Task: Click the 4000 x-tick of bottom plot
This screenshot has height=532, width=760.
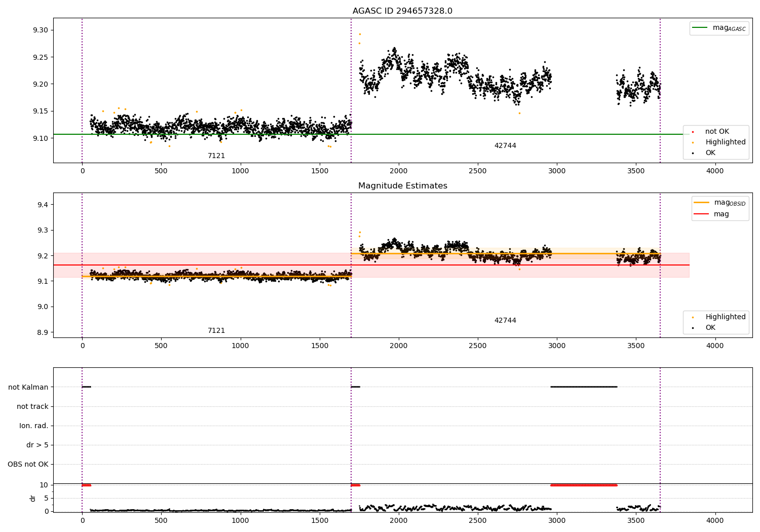Action: pyautogui.click(x=715, y=520)
